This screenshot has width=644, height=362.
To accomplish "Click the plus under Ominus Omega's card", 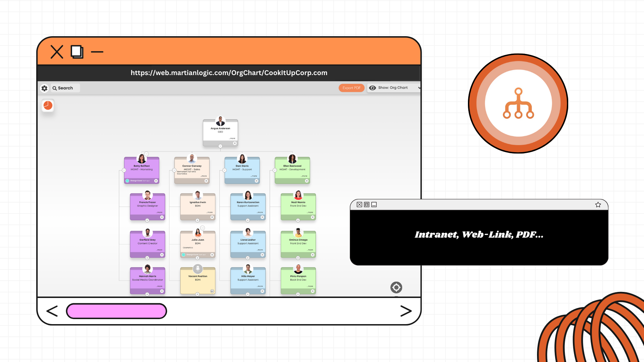I will click(x=298, y=258).
